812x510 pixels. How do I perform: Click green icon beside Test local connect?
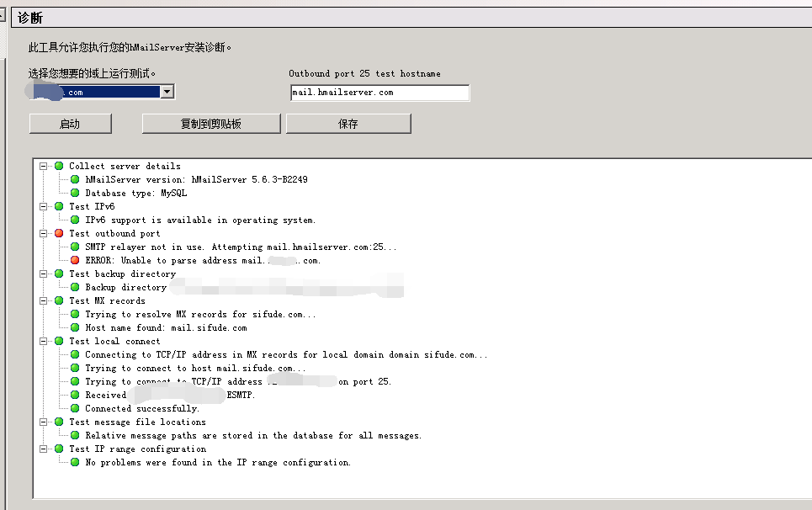pos(59,341)
